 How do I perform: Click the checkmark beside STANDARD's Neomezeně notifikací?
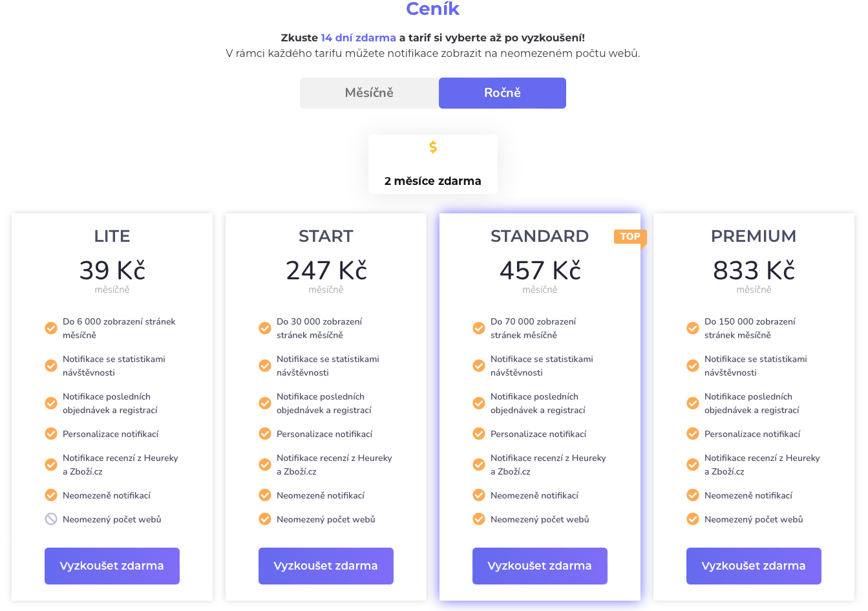click(479, 495)
